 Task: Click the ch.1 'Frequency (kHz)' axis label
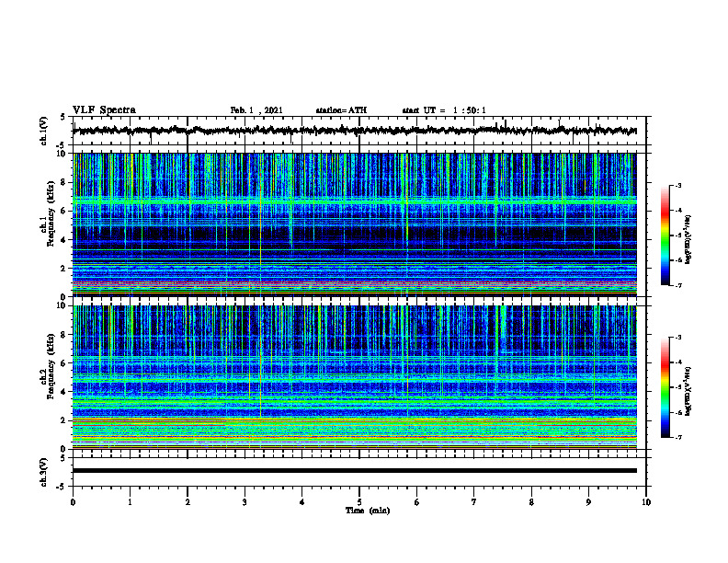(51, 215)
